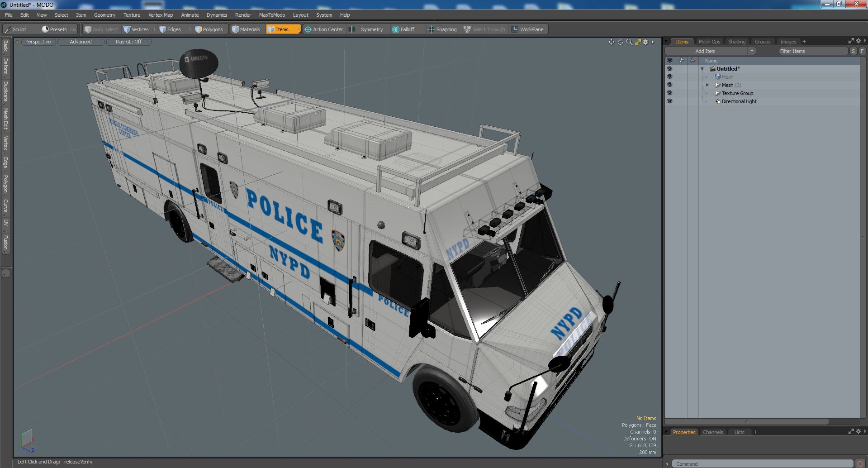
Task: Click the visibility column header eye icon
Action: pyautogui.click(x=669, y=60)
